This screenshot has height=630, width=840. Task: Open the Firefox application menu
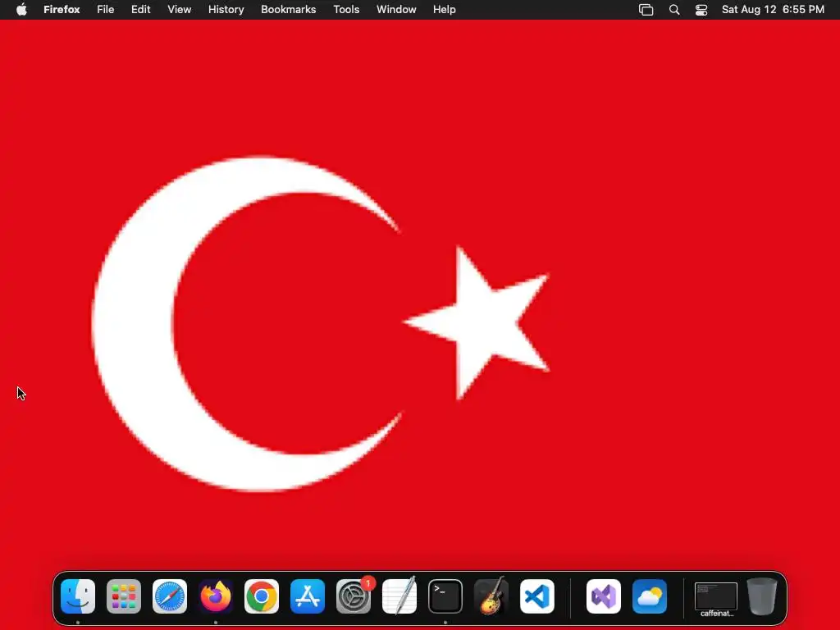tap(62, 10)
